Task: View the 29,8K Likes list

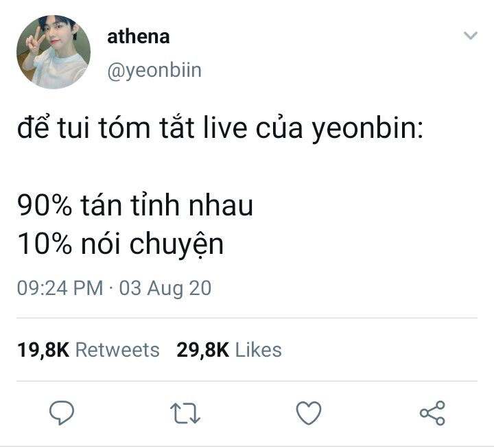Action: coord(229,350)
